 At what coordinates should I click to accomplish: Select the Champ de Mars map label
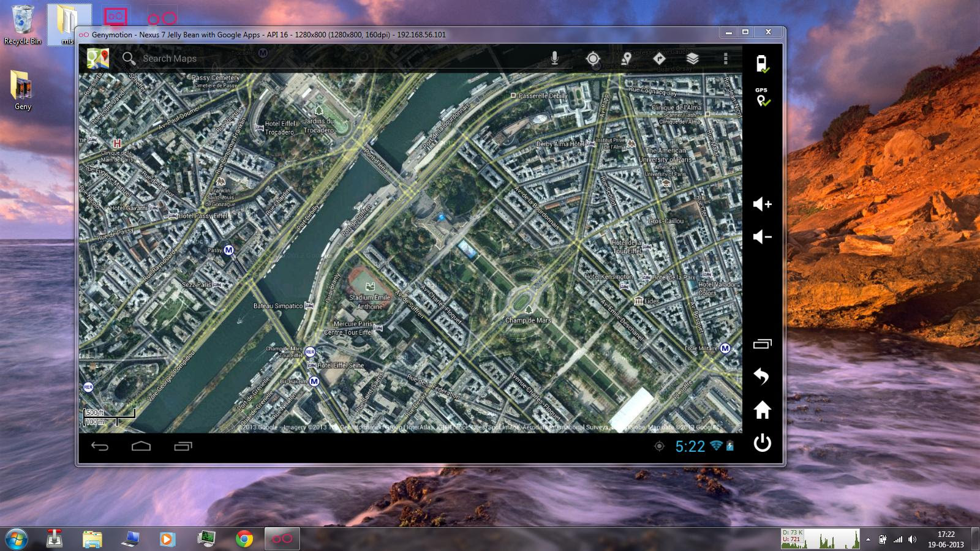coord(528,320)
